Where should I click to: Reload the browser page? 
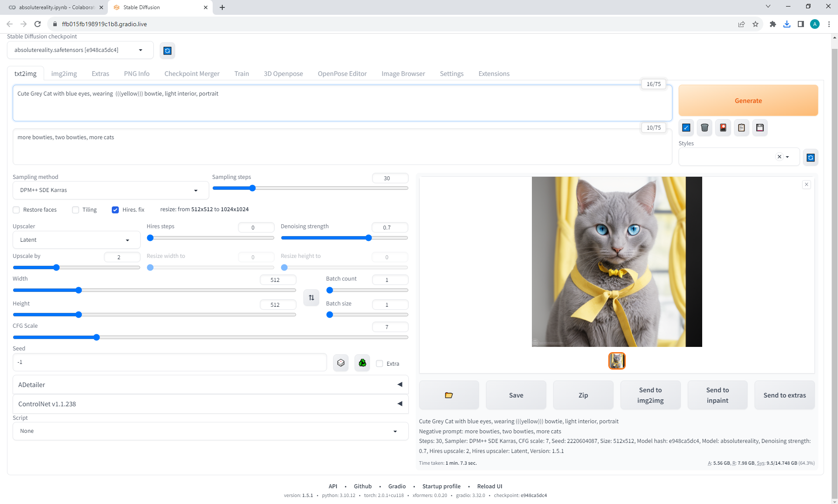pyautogui.click(x=38, y=24)
